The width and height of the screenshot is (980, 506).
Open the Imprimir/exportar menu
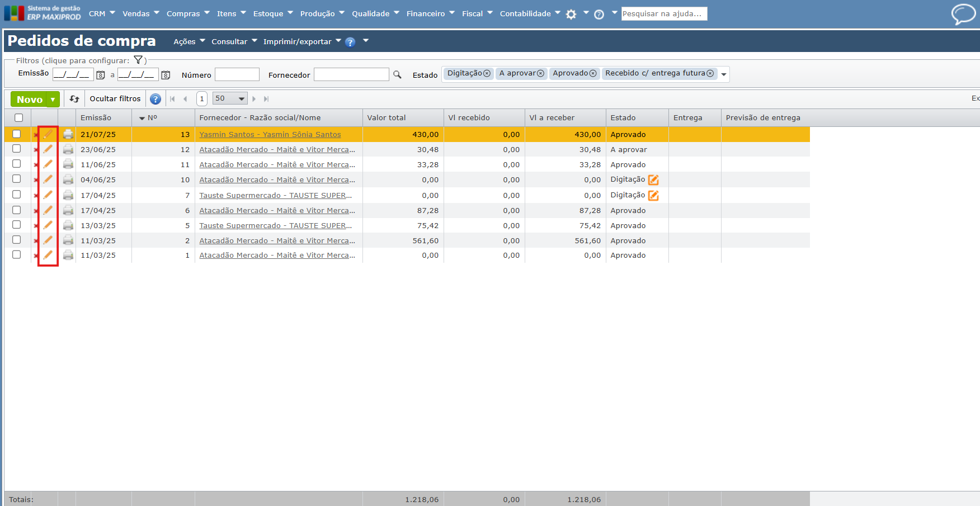point(301,41)
